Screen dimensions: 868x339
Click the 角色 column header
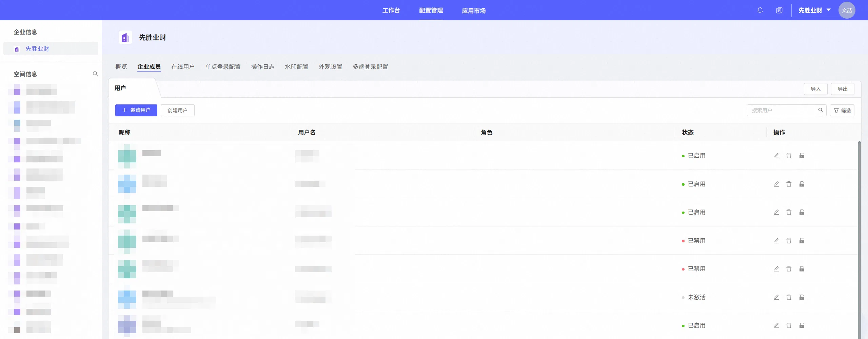487,133
